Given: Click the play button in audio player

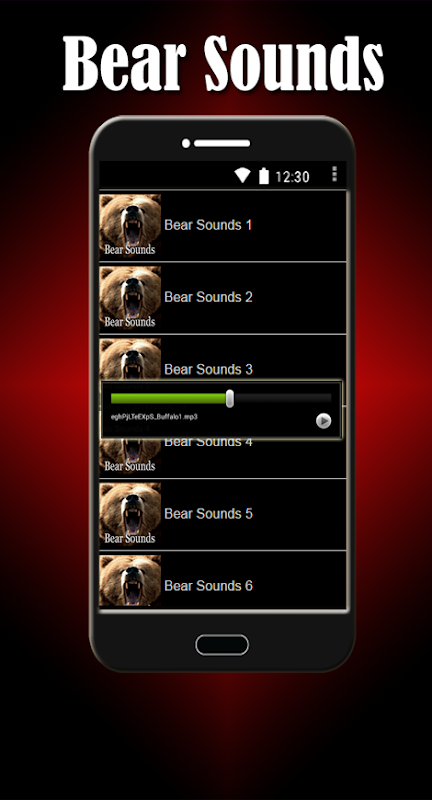Looking at the screenshot, I should [x=323, y=421].
